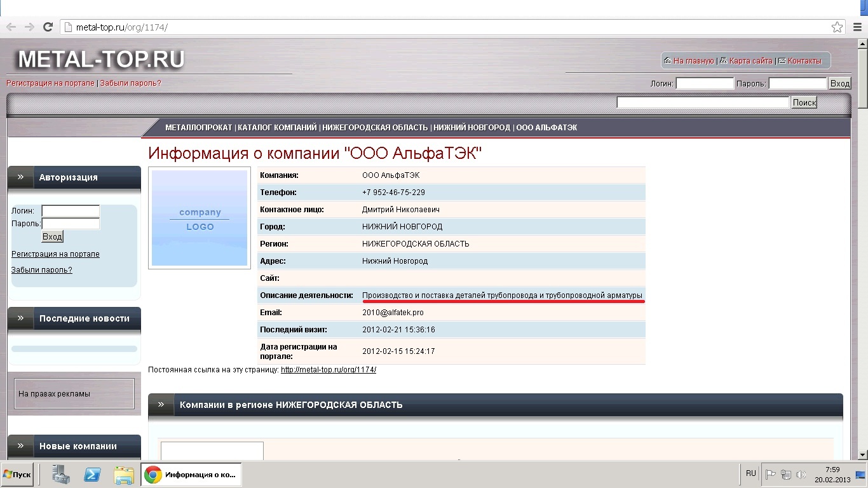Open КАТАЛОГ КОМПАНИЙ in the breadcrumb menu
This screenshot has width=868, height=488.
277,128
